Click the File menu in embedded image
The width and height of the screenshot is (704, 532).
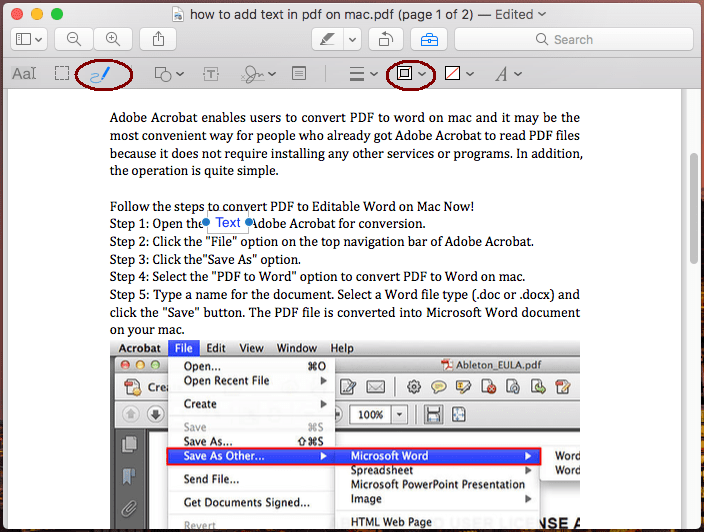click(x=184, y=348)
